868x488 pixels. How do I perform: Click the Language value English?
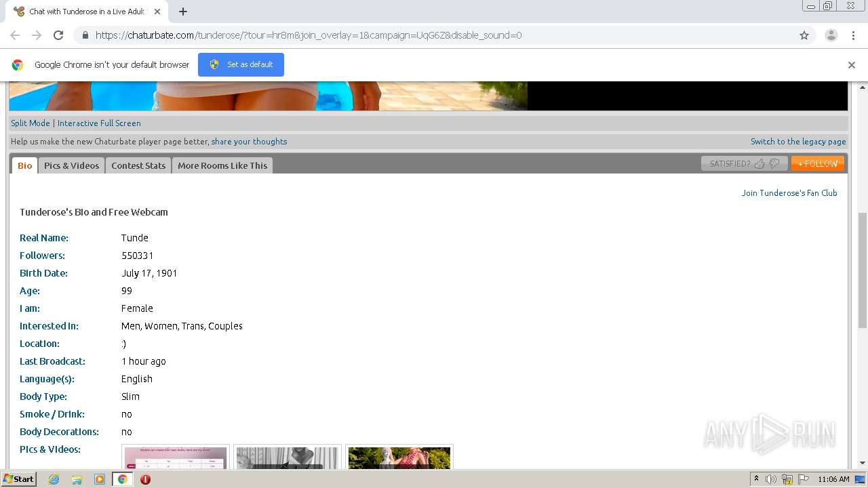pyautogui.click(x=137, y=379)
